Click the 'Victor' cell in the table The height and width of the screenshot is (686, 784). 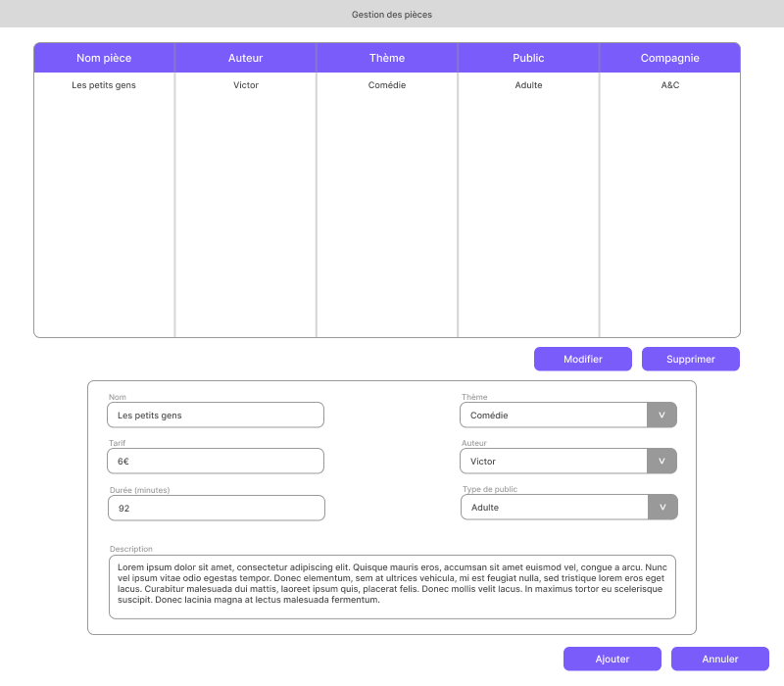click(246, 85)
